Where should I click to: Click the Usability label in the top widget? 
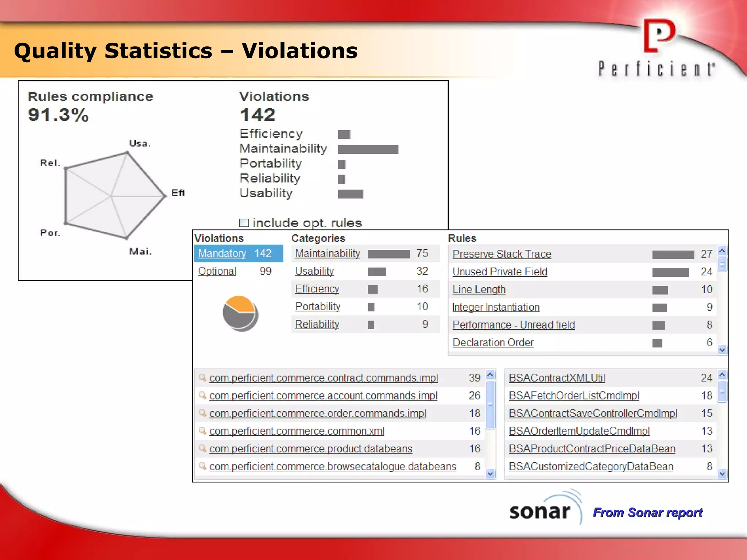pyautogui.click(x=266, y=193)
